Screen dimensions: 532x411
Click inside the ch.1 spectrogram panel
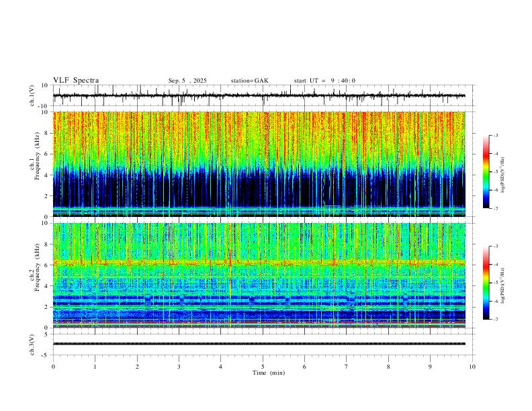[259, 164]
